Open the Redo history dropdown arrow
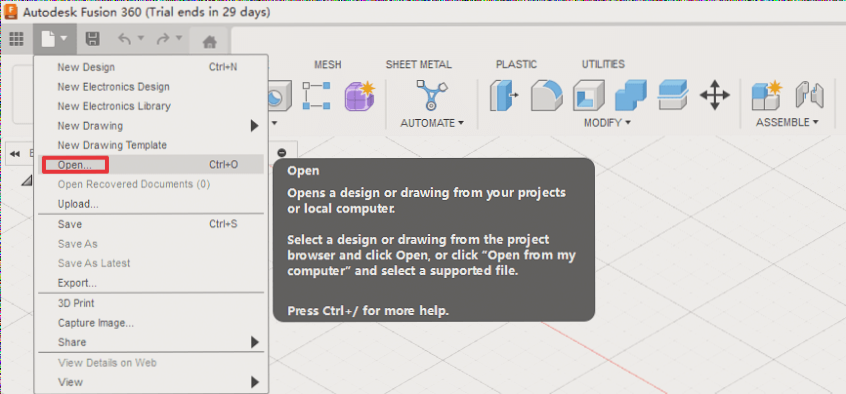Viewport: 846px width, 394px height. pyautogui.click(x=179, y=38)
